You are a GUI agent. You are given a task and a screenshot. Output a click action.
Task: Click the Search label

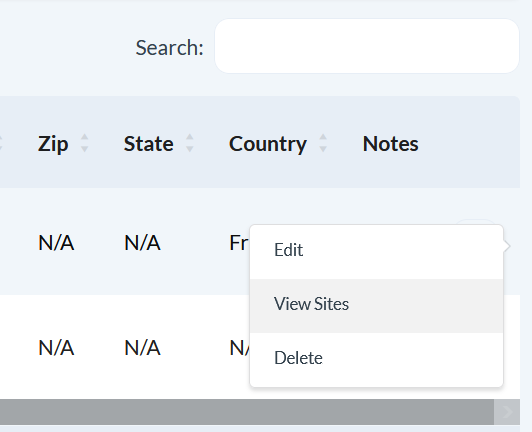coord(169,47)
